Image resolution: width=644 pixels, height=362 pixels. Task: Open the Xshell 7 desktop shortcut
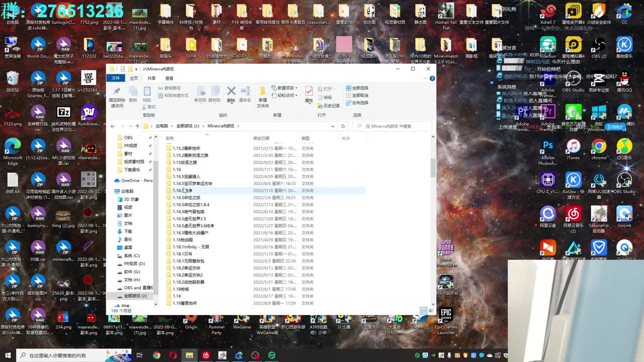547,15
